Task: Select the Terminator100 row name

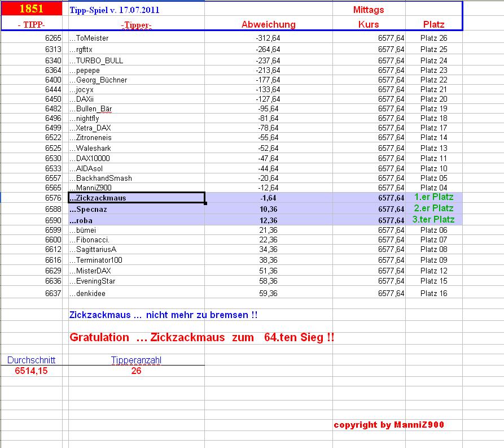Action: (94, 260)
